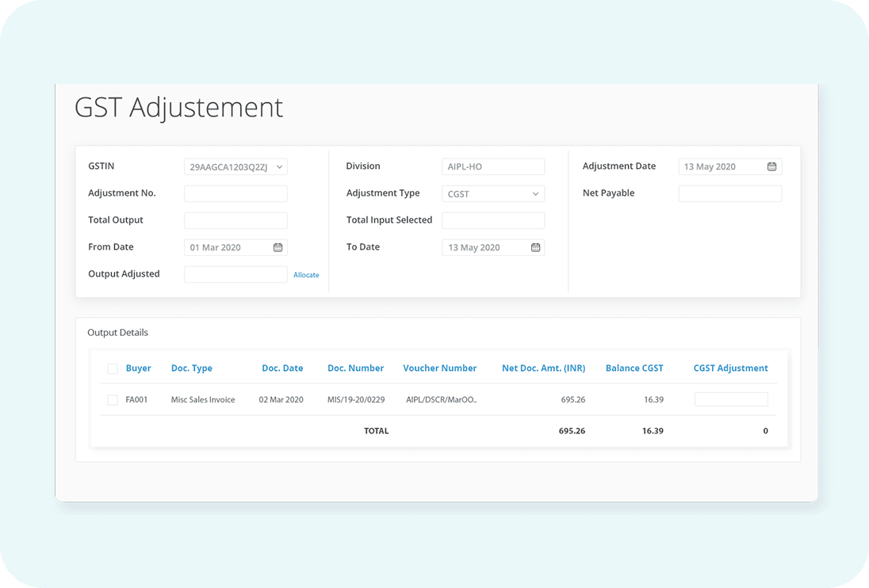Open the Adjustment Type CGST dropdown
Viewport: 869px width, 588px height.
[x=492, y=193]
